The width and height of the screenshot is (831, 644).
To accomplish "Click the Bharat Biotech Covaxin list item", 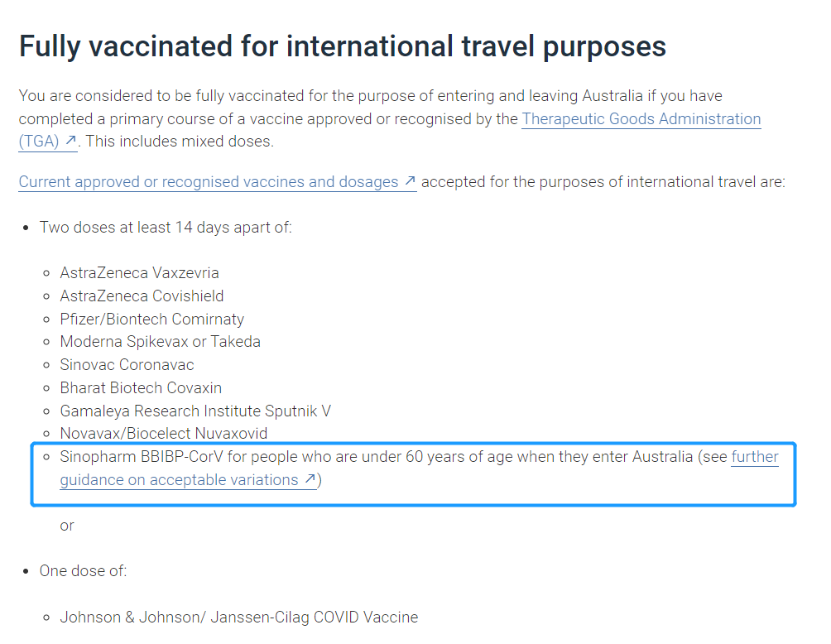I will pyautogui.click(x=141, y=388).
